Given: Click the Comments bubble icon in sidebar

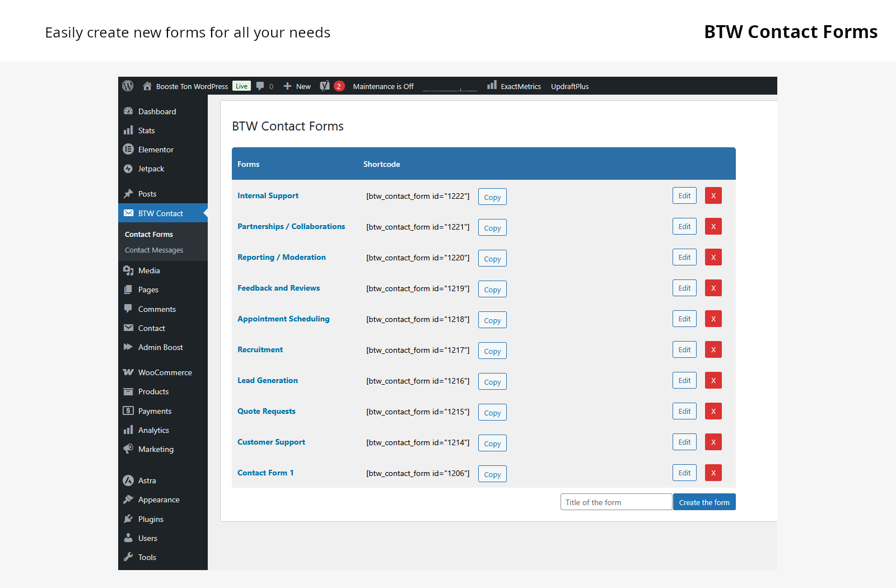Looking at the screenshot, I should point(128,309).
